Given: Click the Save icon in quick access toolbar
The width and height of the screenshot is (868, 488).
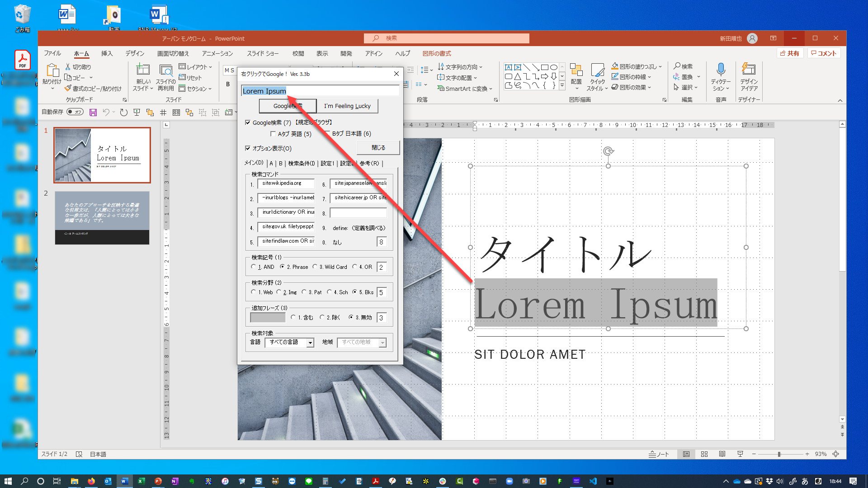Looking at the screenshot, I should 93,113.
